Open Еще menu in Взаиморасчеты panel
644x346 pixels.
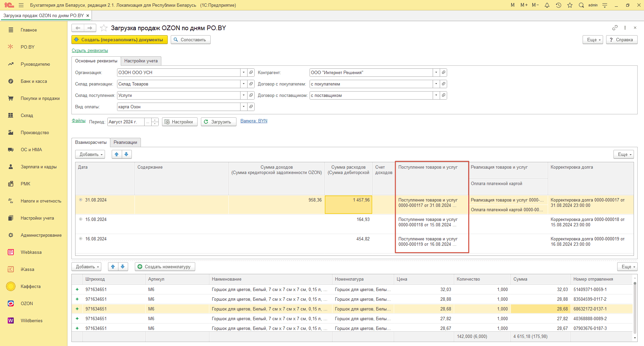624,154
